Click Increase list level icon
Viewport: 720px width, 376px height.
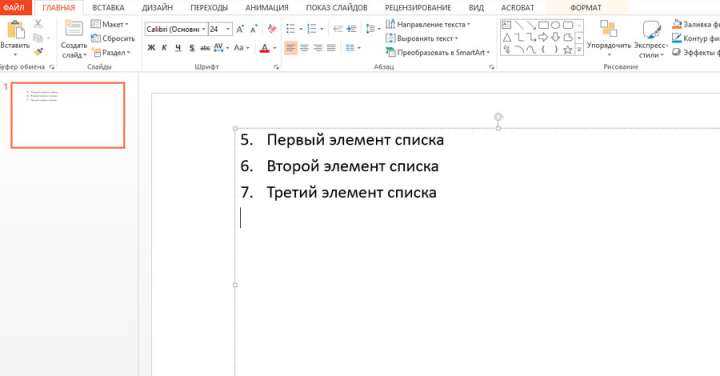tap(352, 29)
